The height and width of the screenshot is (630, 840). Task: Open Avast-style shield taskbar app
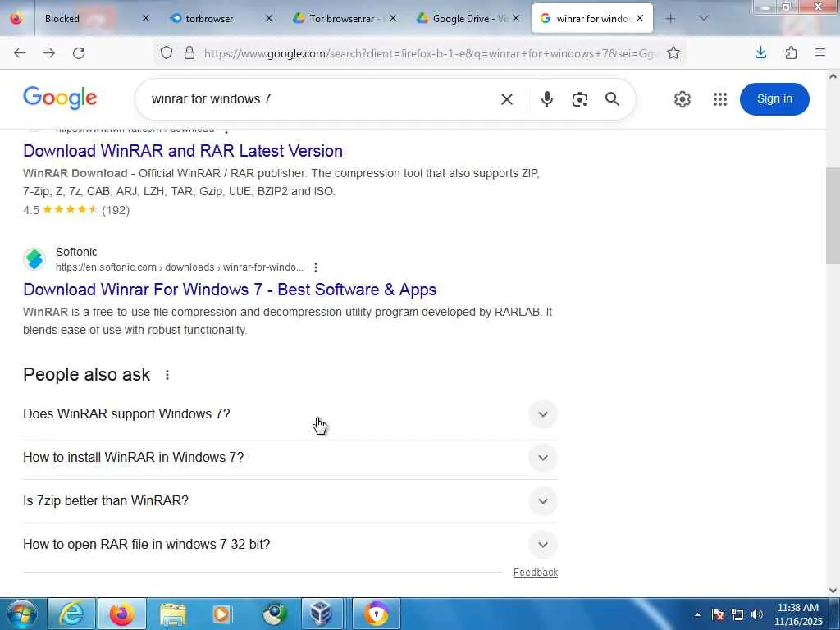(376, 614)
